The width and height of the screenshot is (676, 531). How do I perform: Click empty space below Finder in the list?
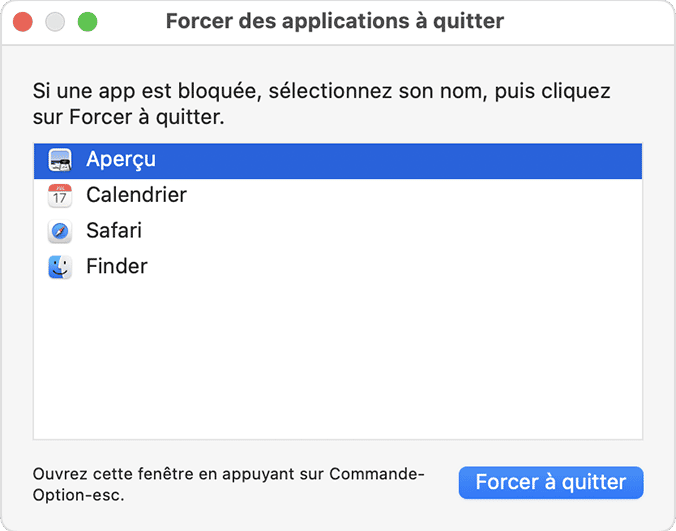(x=337, y=360)
